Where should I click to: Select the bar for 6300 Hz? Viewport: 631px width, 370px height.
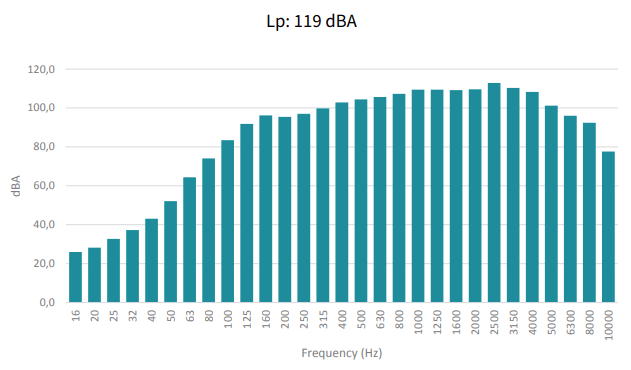coord(570,209)
